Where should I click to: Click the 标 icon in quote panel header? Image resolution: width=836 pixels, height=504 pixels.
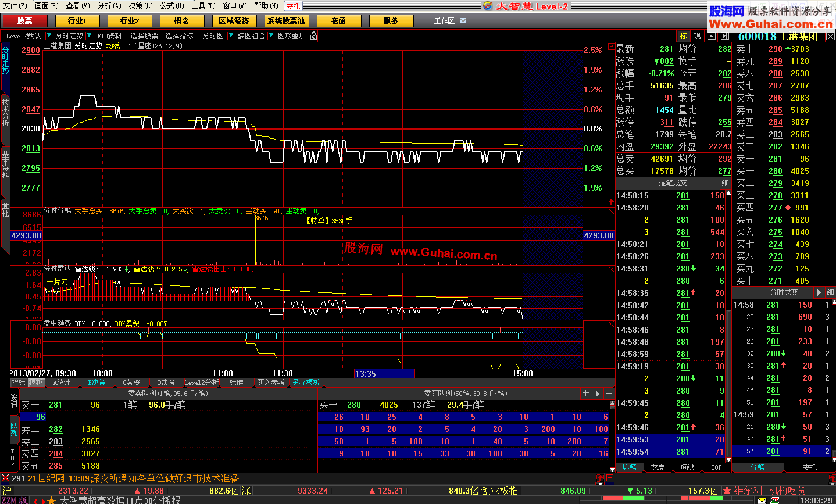[x=684, y=36]
